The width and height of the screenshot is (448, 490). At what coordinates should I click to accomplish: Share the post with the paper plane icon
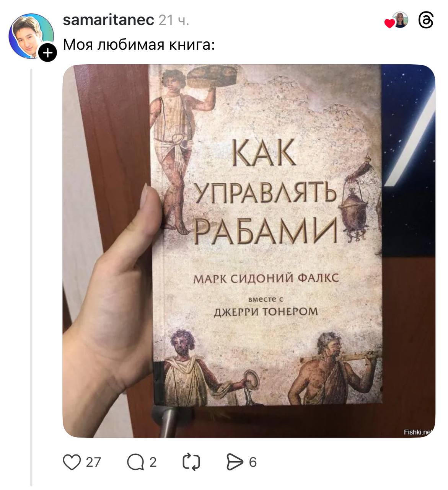235,462
